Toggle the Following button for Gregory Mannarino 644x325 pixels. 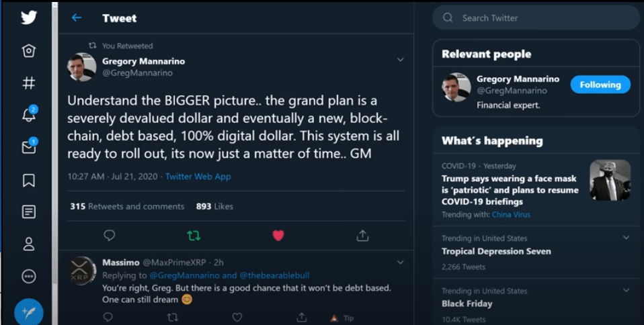(x=600, y=85)
